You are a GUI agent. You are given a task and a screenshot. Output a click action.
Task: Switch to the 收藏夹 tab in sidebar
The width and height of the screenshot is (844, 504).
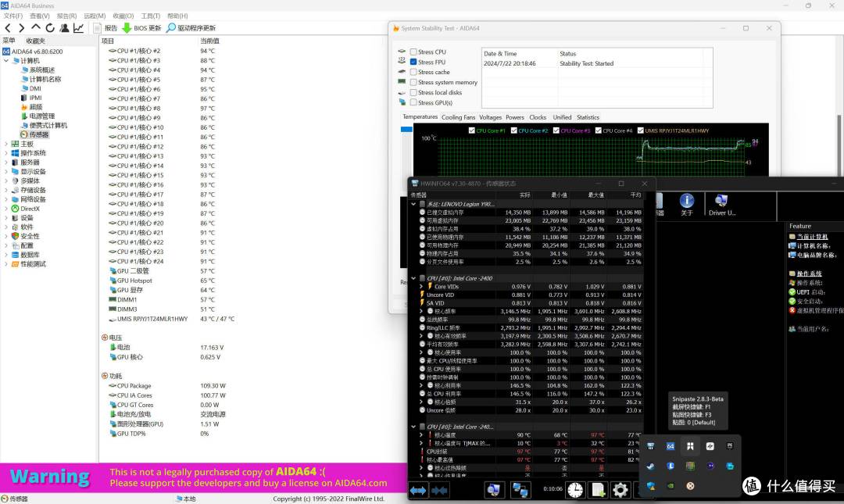tap(35, 41)
